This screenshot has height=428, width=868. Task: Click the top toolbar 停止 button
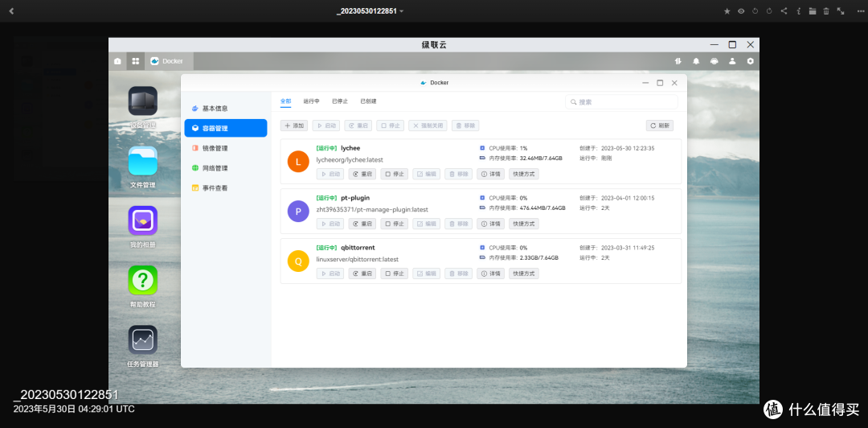pyautogui.click(x=391, y=126)
